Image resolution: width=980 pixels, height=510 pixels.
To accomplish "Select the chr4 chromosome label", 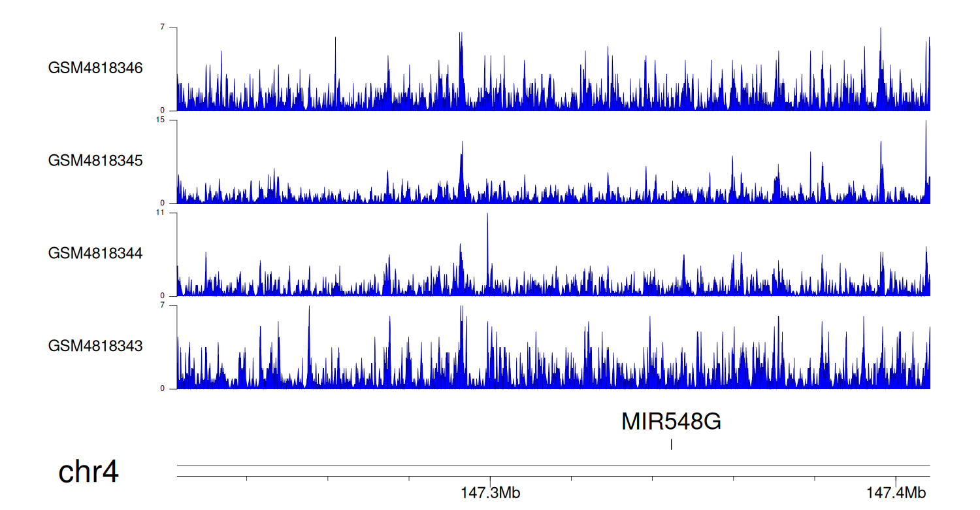I will click(89, 471).
